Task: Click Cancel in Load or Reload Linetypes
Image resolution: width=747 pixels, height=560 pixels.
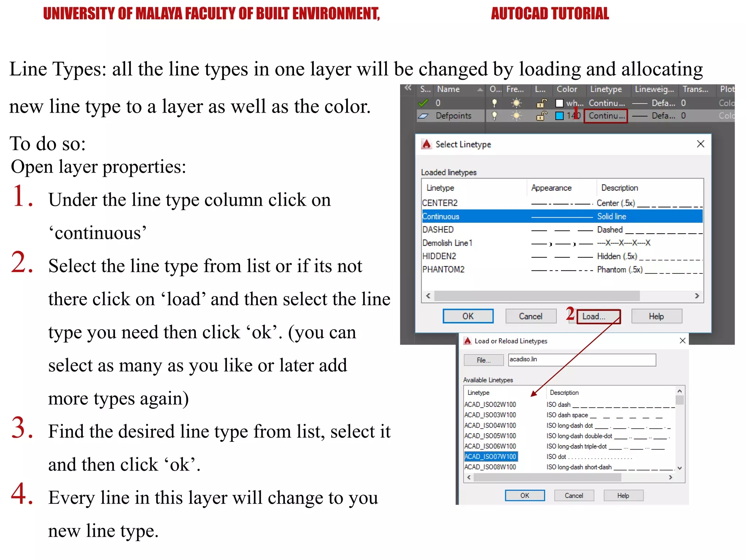Action: coord(574,495)
